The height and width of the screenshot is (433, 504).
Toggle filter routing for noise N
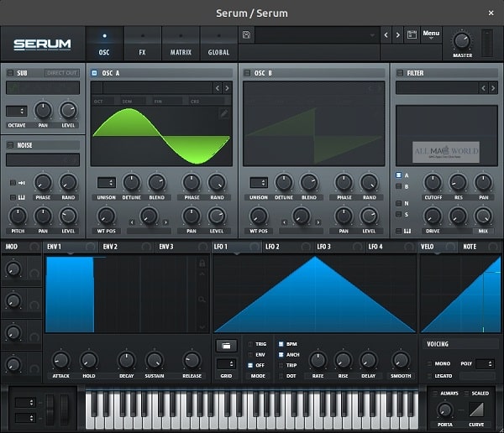[398, 203]
